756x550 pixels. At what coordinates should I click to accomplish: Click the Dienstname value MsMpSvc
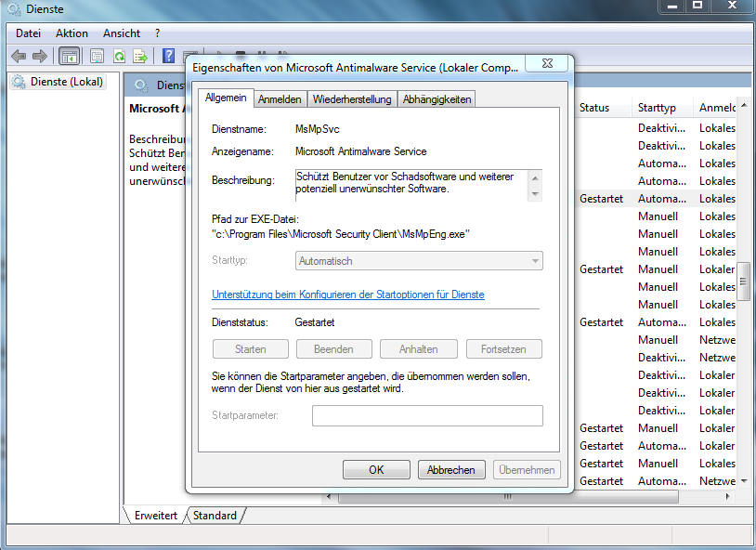coord(318,129)
